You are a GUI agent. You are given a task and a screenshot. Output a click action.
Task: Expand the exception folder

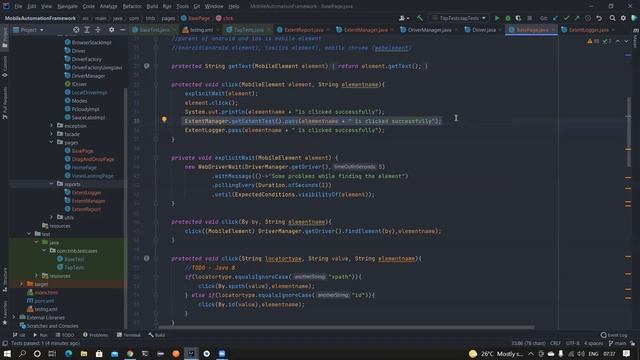coord(51,126)
